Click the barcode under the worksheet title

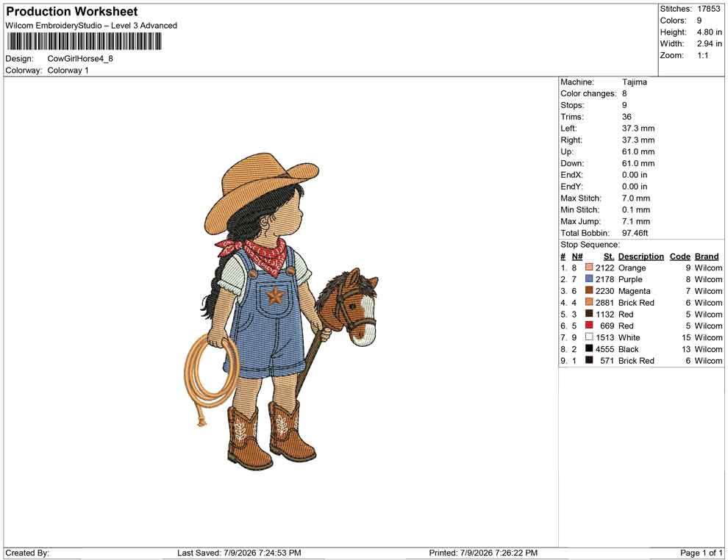[84, 42]
